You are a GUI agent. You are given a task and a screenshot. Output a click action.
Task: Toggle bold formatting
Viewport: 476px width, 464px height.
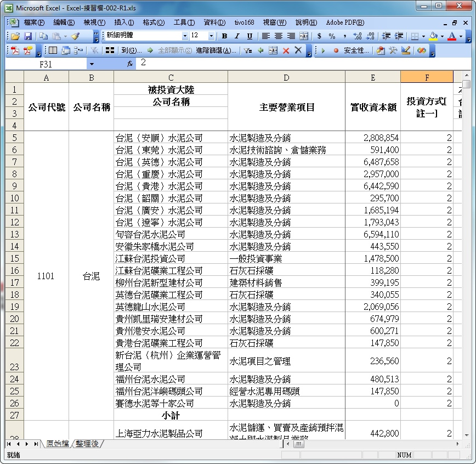click(225, 36)
